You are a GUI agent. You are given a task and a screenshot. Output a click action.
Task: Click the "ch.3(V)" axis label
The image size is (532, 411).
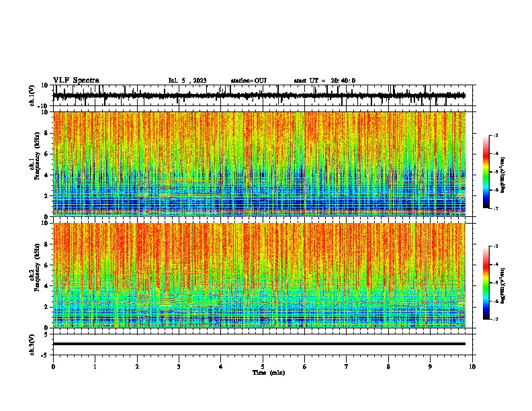[x=32, y=345]
